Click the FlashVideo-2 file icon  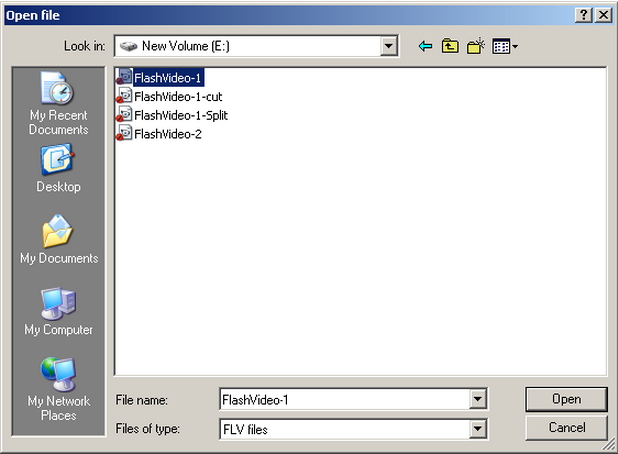(124, 133)
